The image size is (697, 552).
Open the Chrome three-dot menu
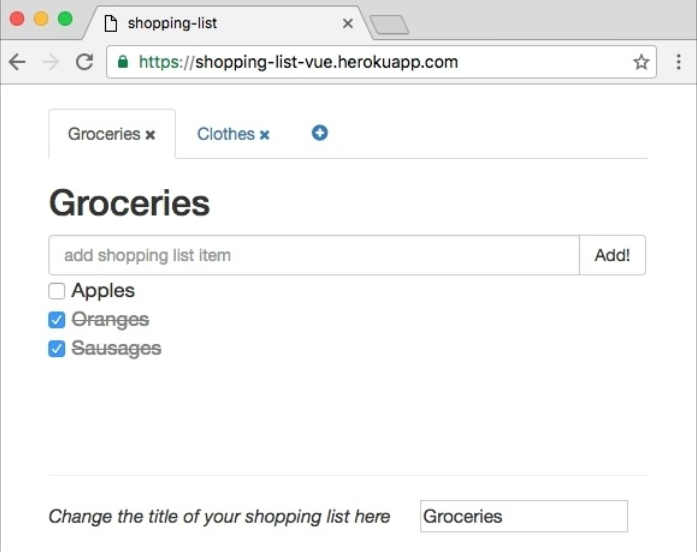pyautogui.click(x=678, y=62)
